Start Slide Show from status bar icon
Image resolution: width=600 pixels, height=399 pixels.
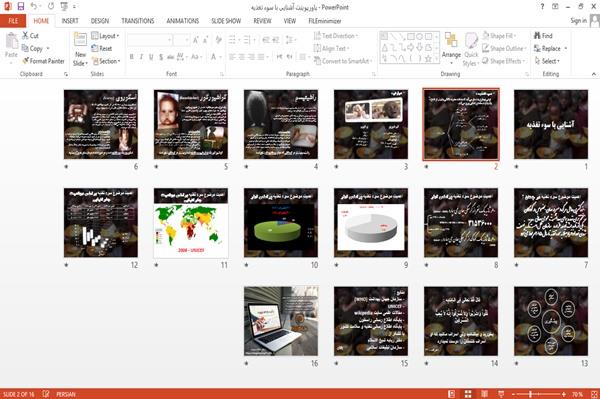[x=501, y=394]
